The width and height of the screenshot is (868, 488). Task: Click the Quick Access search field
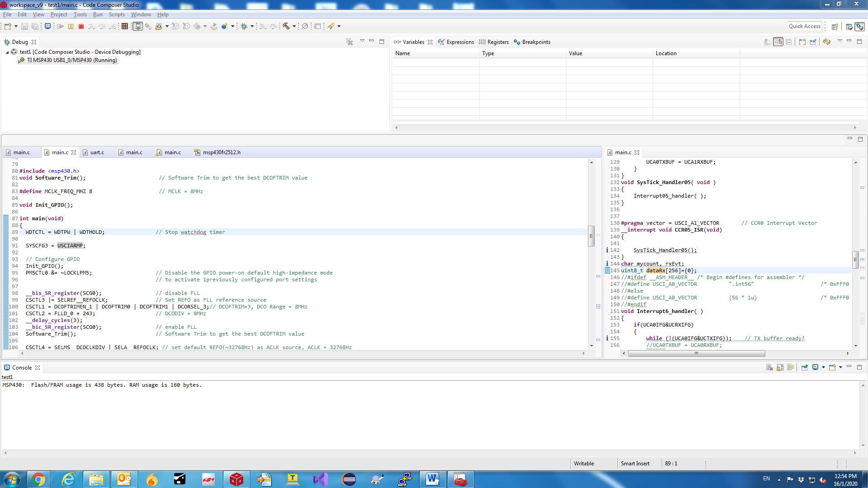click(x=804, y=26)
